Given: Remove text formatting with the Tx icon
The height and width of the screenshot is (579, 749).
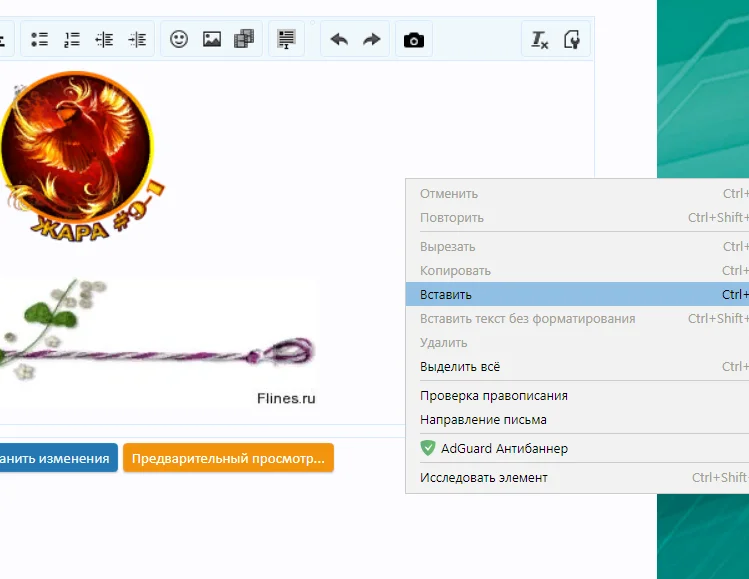Looking at the screenshot, I should pos(540,39).
